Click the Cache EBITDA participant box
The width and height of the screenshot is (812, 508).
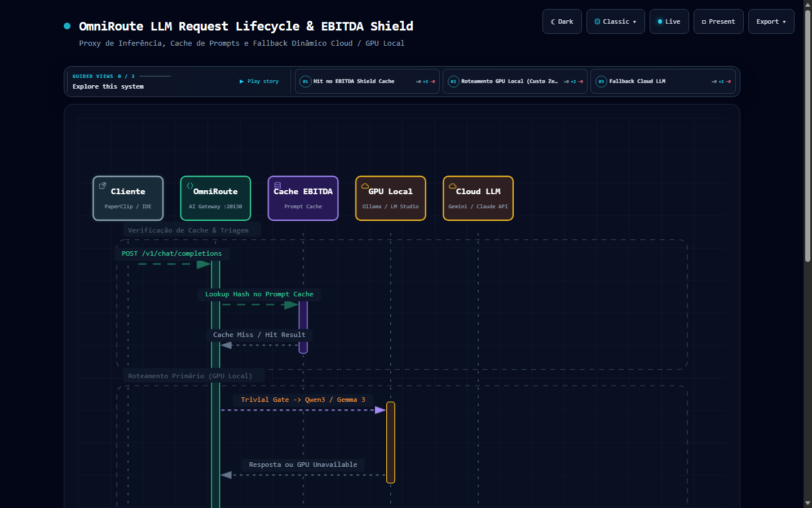pyautogui.click(x=303, y=198)
